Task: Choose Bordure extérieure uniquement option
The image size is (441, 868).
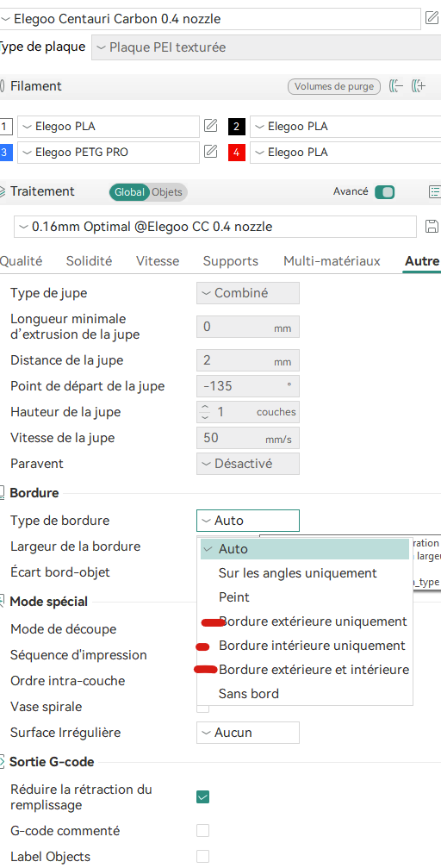Action: [x=304, y=621]
